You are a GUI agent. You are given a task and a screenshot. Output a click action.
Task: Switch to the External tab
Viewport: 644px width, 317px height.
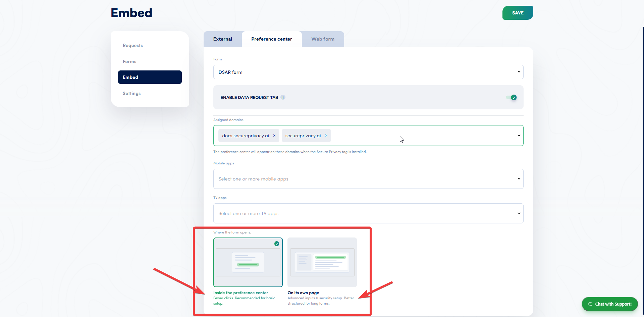223,39
